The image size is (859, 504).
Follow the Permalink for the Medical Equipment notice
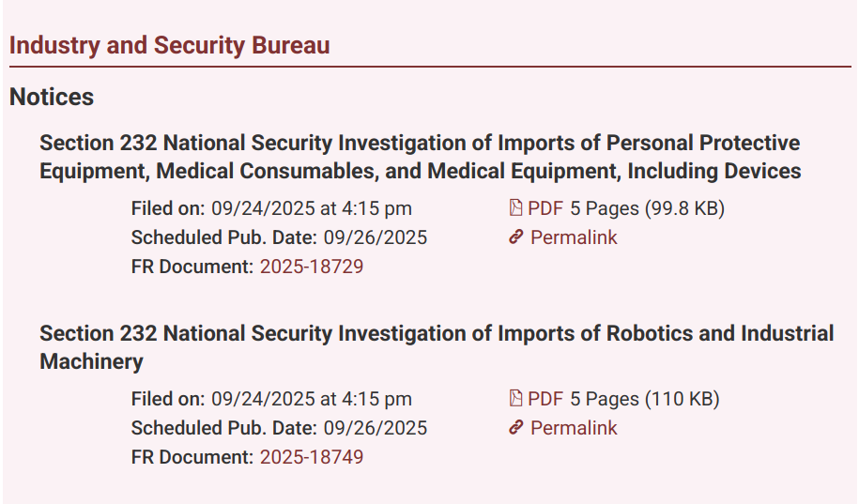(x=574, y=237)
